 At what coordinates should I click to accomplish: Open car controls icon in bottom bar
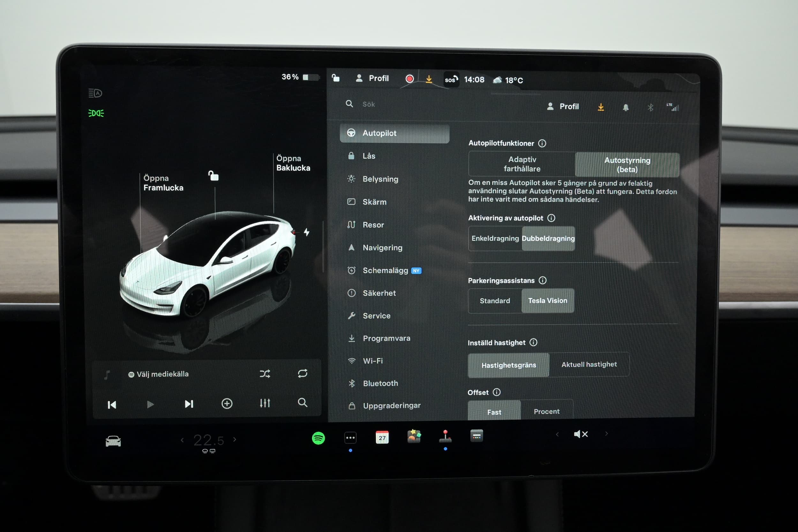pos(113,441)
